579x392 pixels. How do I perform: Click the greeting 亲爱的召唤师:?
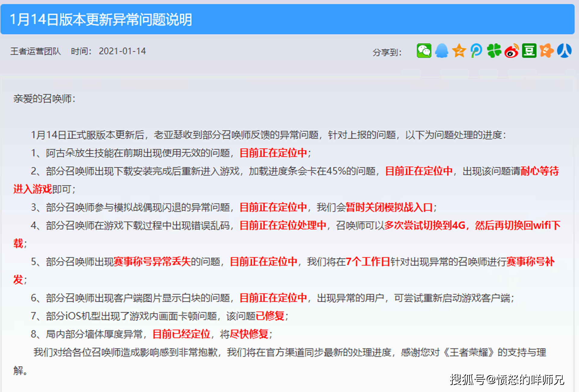[x=44, y=99]
